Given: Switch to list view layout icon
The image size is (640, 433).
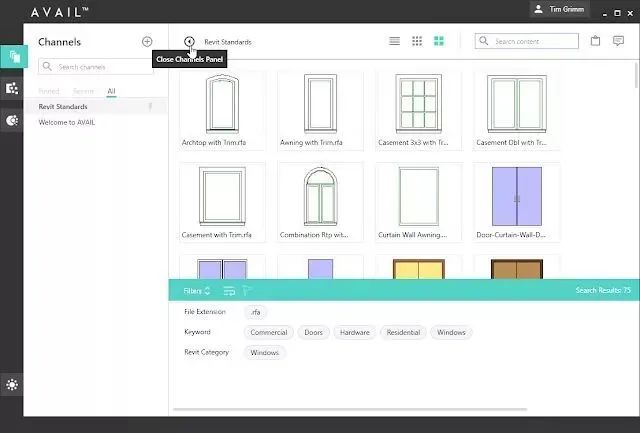Looking at the screenshot, I should 394,41.
